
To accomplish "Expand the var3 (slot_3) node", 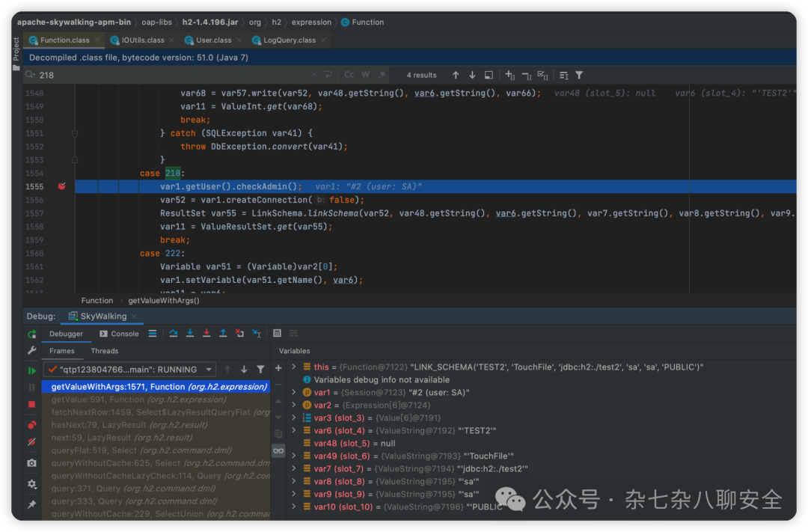I will (294, 418).
